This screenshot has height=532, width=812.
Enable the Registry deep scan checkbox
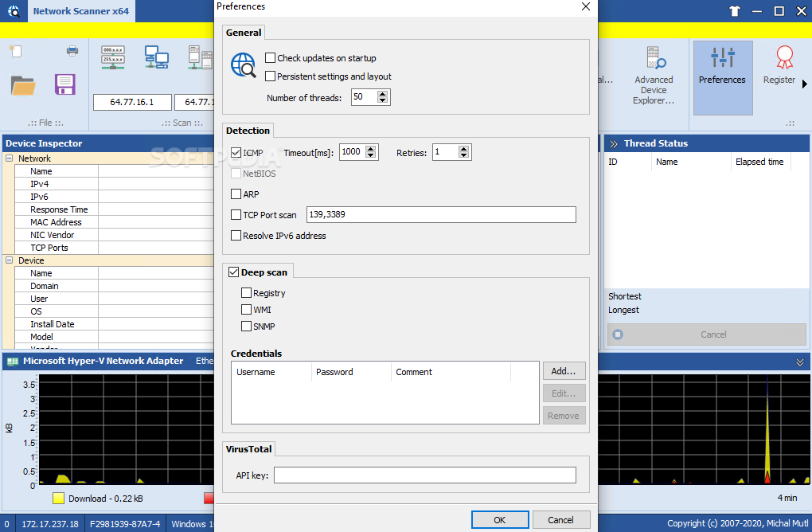247,293
